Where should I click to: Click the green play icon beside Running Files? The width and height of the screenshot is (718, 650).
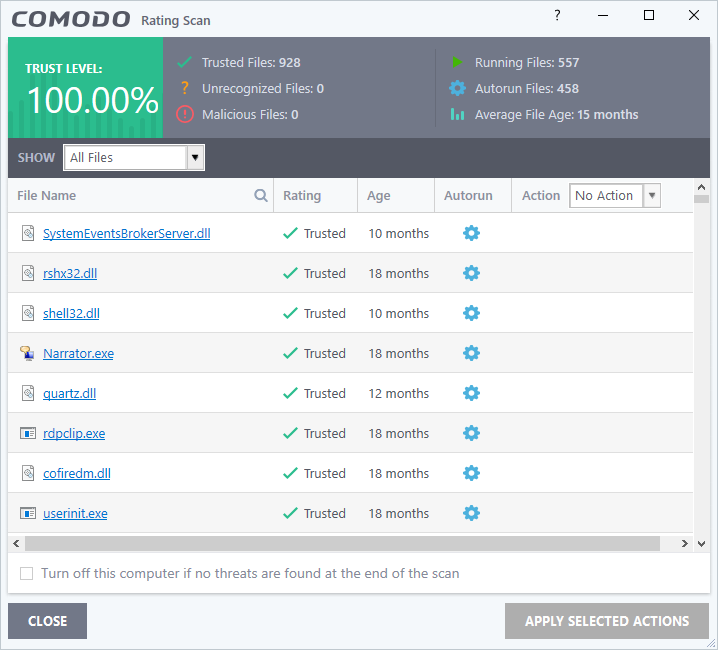pos(457,62)
